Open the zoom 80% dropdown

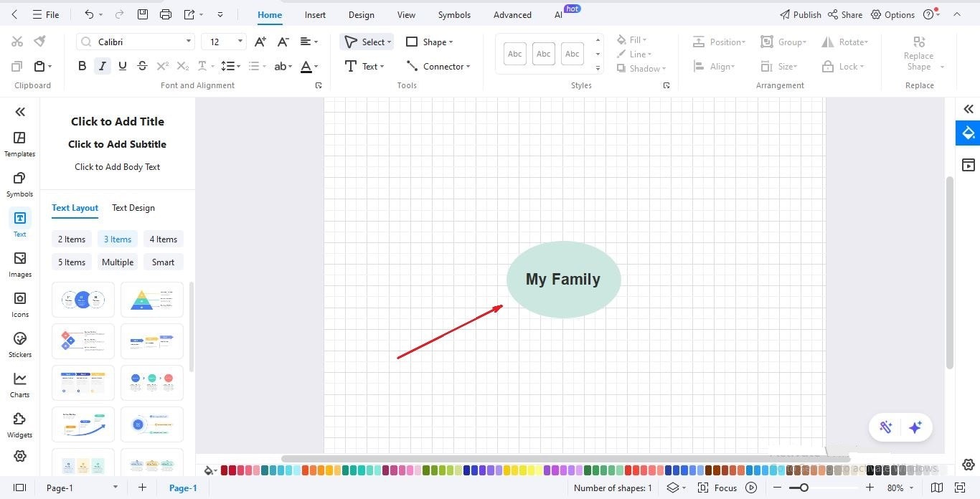click(x=911, y=488)
